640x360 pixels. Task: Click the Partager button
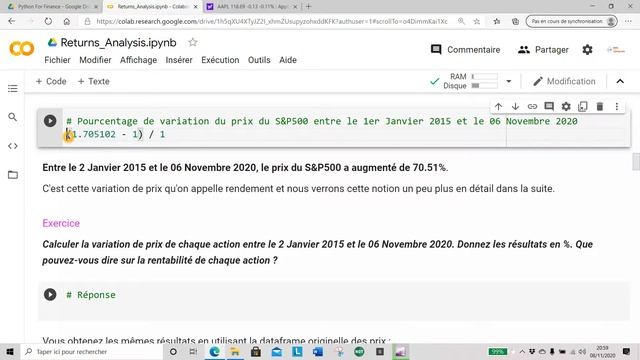click(x=543, y=50)
